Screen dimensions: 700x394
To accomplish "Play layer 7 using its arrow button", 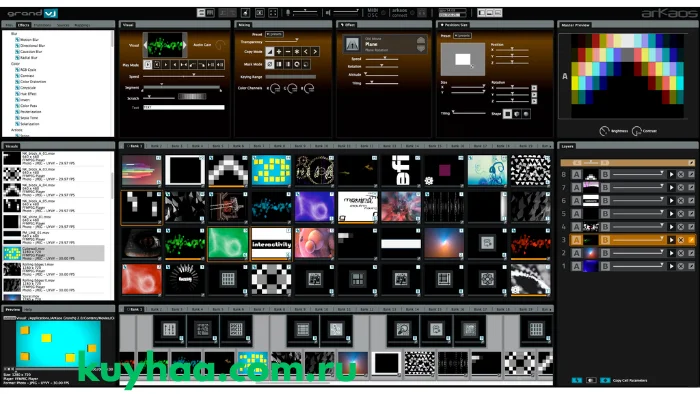I will 671,187.
